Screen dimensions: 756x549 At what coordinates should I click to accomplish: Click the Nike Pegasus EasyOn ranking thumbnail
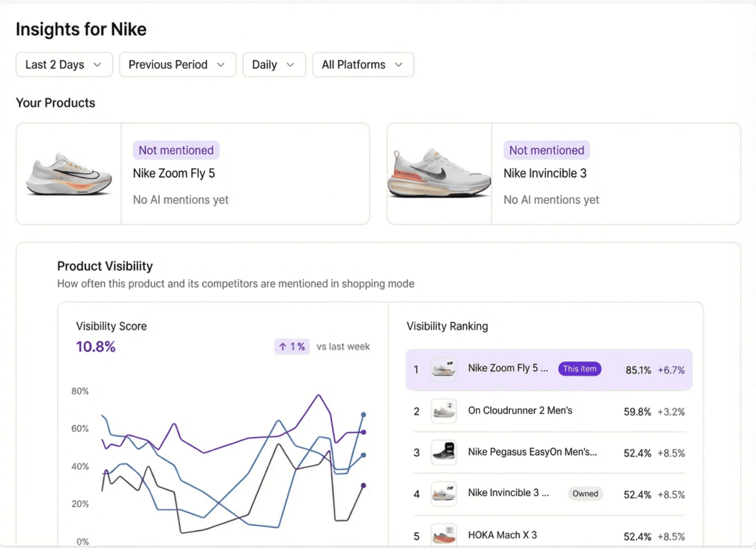444,452
